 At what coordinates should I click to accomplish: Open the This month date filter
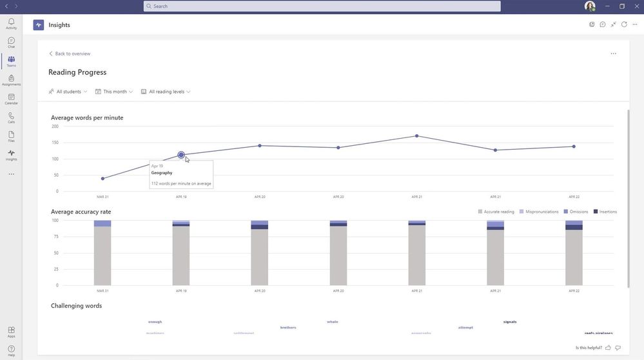114,92
